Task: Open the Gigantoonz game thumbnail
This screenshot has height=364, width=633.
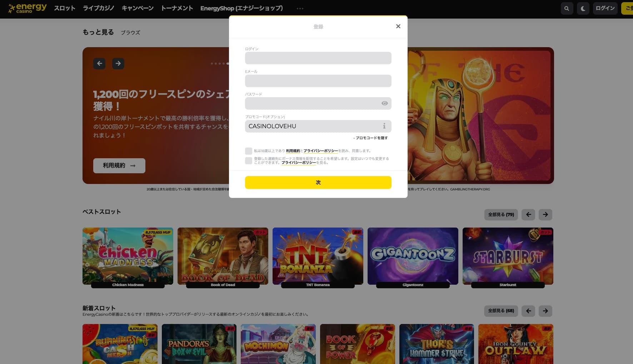Action: coord(413,256)
